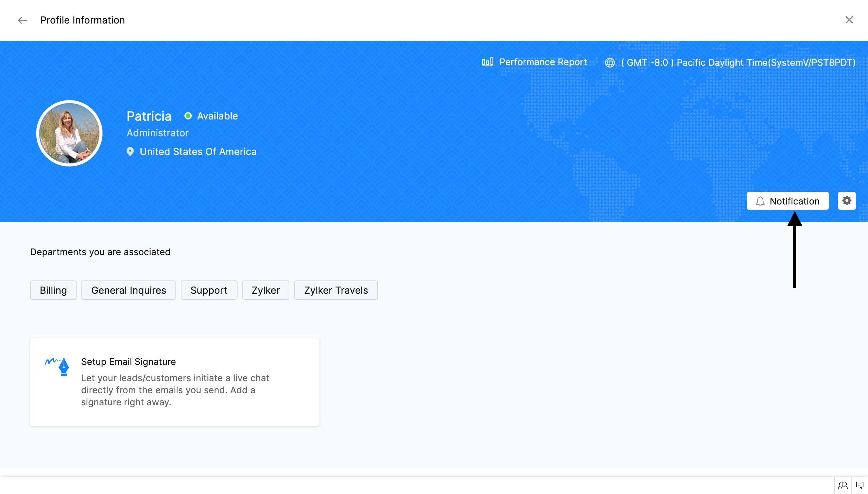This screenshot has width=868, height=494.
Task: Select the Billing department tag
Action: pos(53,290)
